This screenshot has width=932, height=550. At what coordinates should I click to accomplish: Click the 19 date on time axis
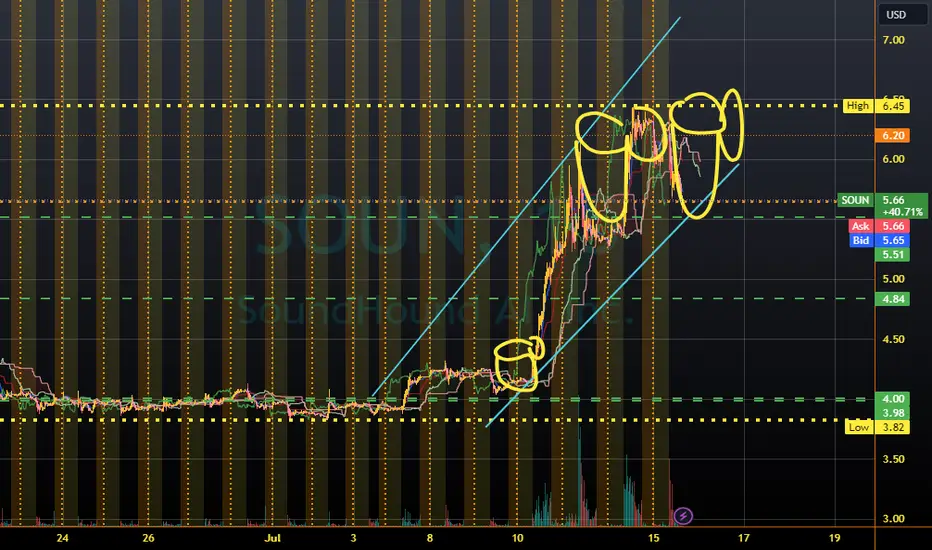click(x=835, y=538)
